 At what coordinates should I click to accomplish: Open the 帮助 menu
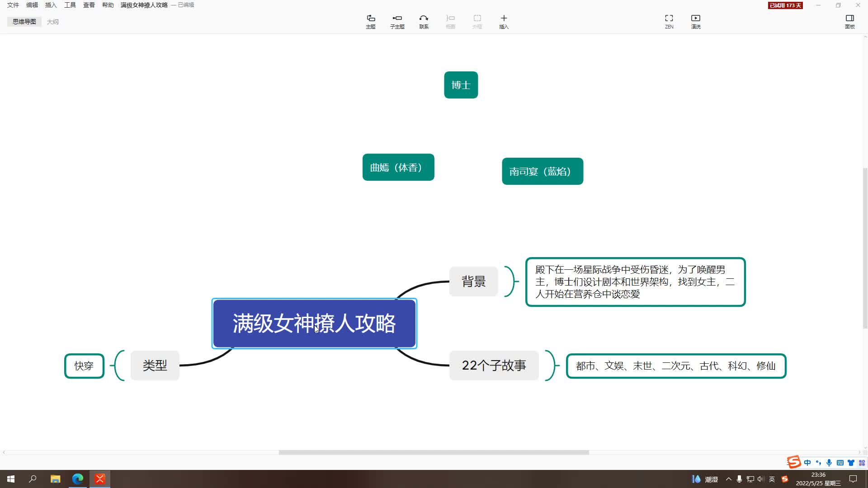tap(108, 5)
